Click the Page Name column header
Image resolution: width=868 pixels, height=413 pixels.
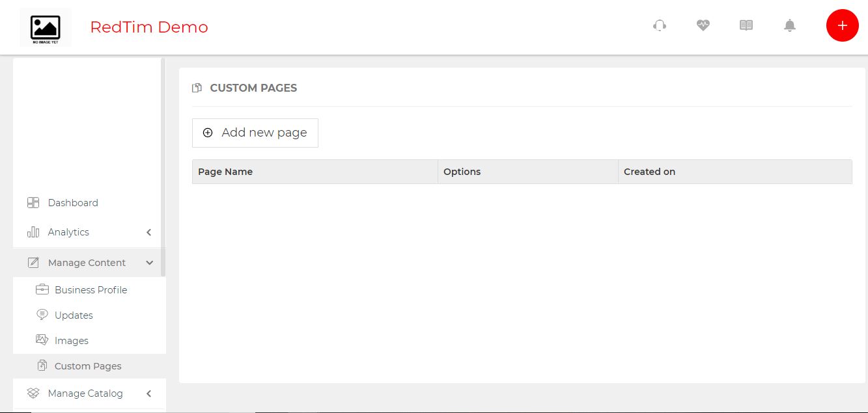coord(315,172)
